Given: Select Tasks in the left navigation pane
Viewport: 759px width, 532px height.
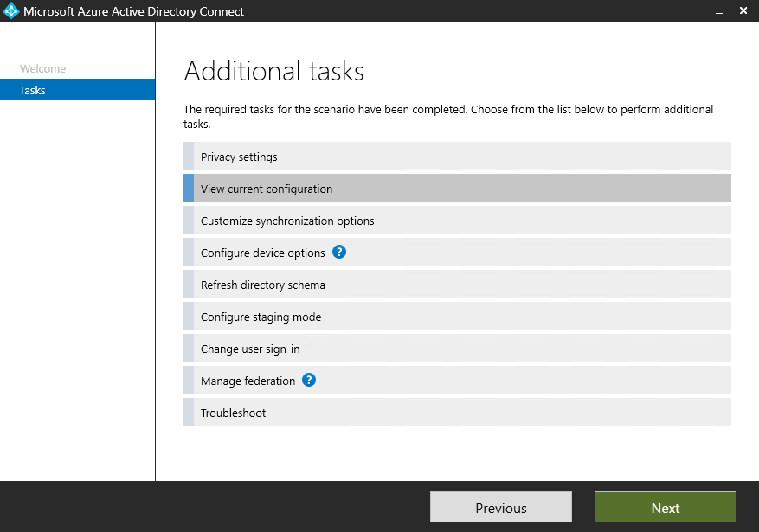Looking at the screenshot, I should point(32,89).
